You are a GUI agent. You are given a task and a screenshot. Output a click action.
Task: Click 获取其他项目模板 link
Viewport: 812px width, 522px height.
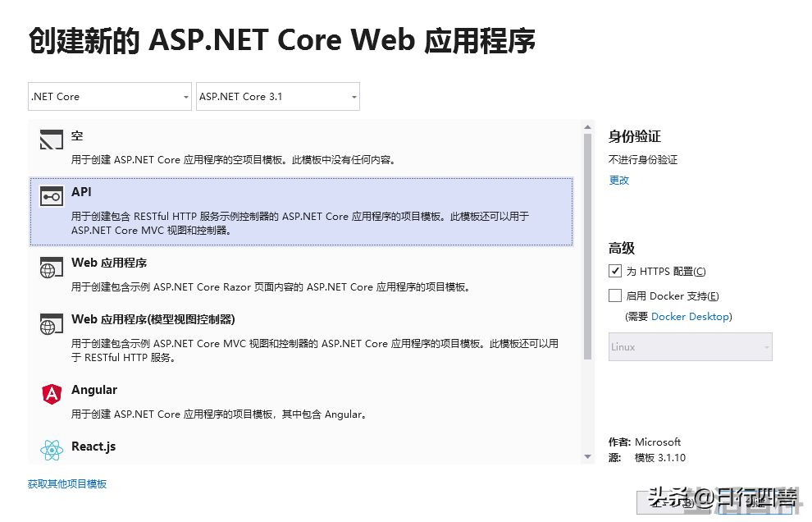[67, 484]
